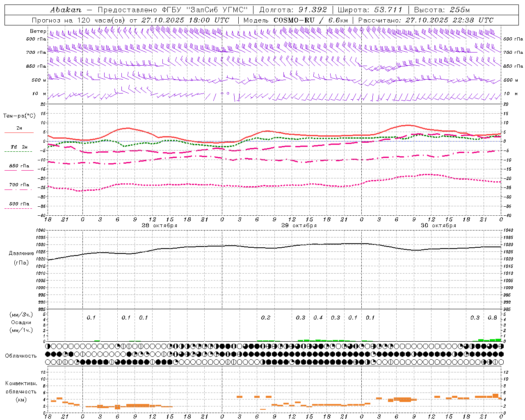The width and height of the screenshot is (525, 420).
Task: Click the Abakan station title
Action: point(66,10)
